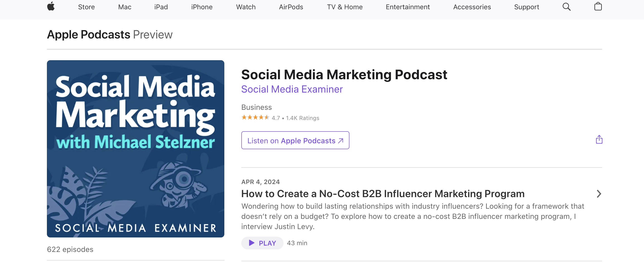Open the iPhone menu

[202, 7]
